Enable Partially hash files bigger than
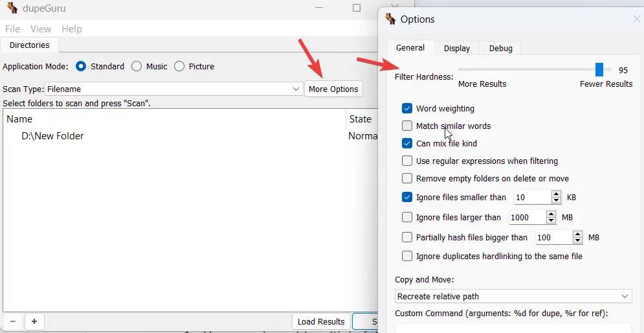644x333 pixels. [x=407, y=237]
